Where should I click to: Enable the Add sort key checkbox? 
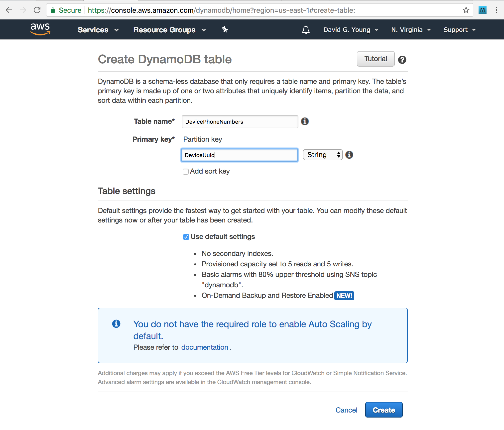tap(185, 172)
